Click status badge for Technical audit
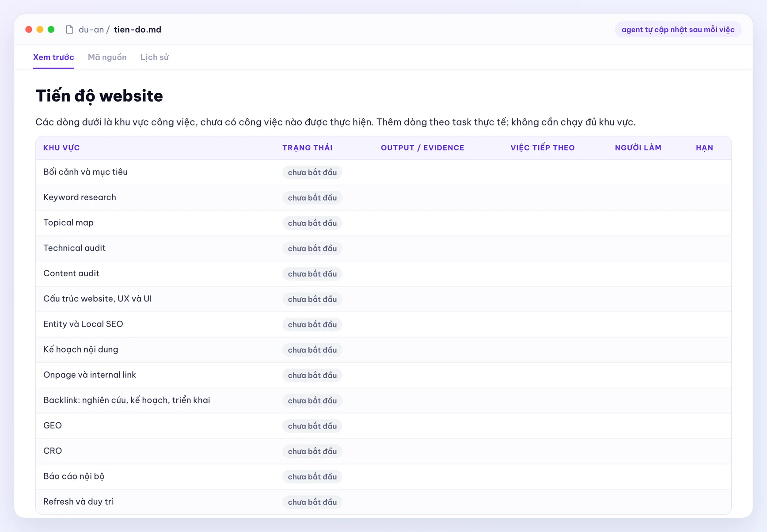 click(312, 249)
